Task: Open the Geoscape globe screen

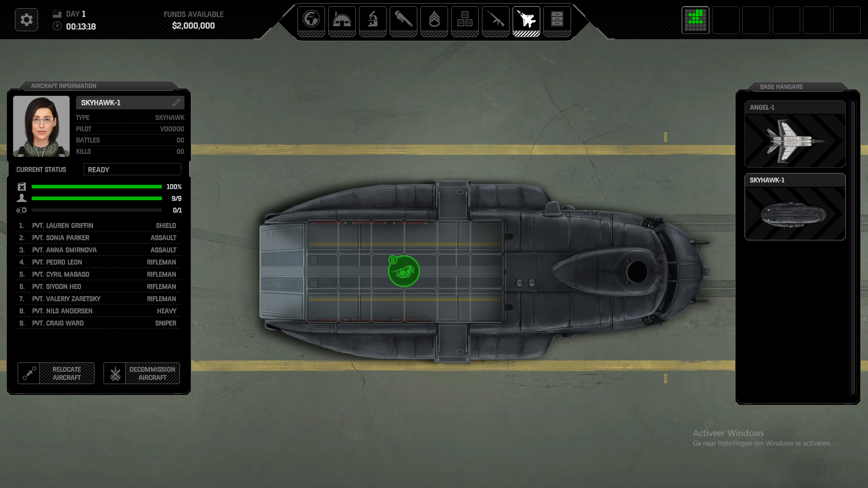Action: tap(311, 20)
